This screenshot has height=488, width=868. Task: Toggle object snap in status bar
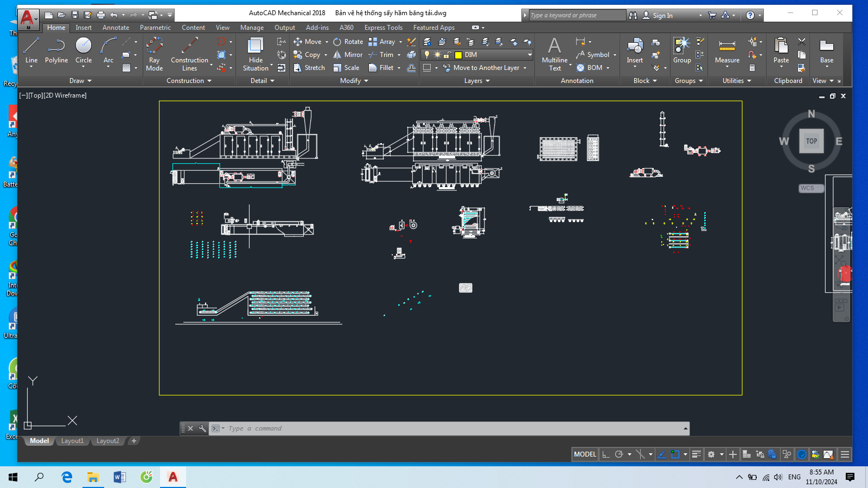coord(675,454)
